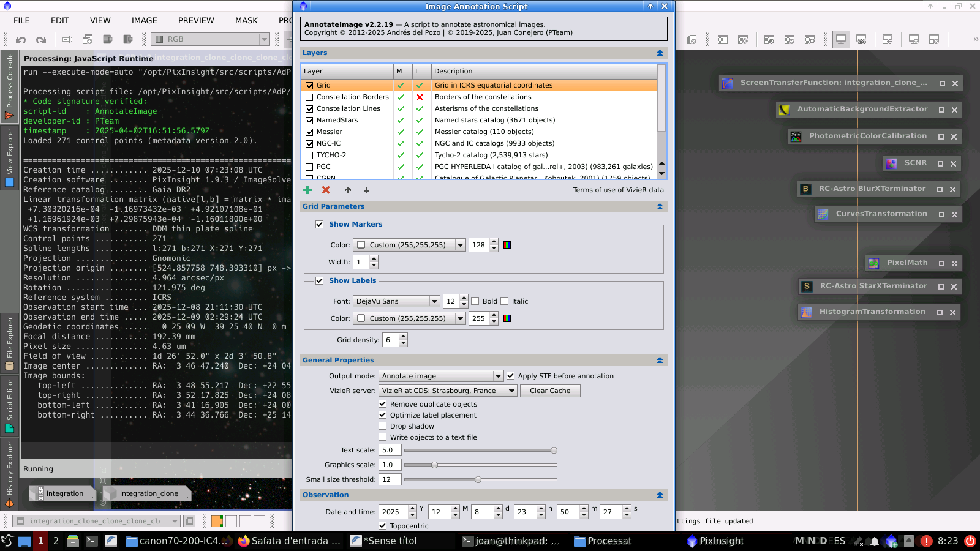Image resolution: width=980 pixels, height=551 pixels.
Task: Click the undo icon in toolbar
Action: [21, 40]
